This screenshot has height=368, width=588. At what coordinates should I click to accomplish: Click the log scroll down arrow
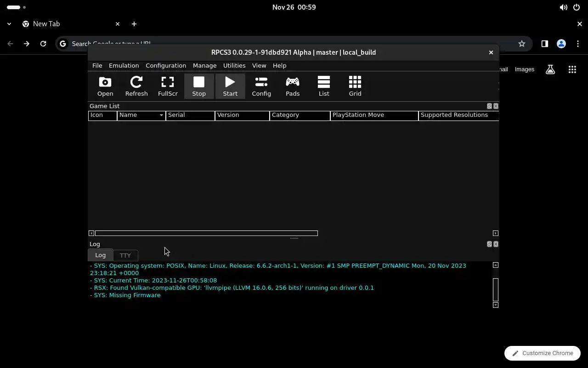[496, 305]
